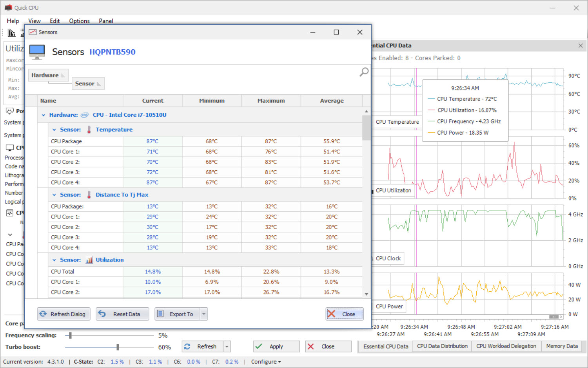Click the Apply button with green checkmark
Image resolution: width=588 pixels, height=368 pixels.
276,346
